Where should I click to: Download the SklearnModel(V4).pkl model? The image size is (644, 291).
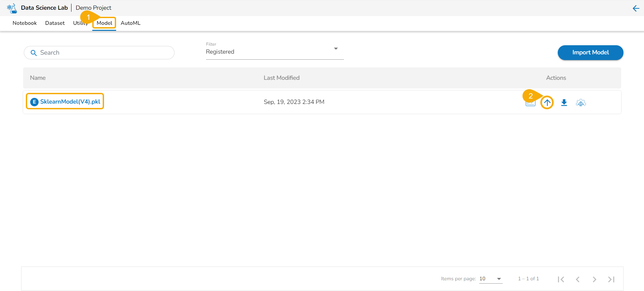564,103
